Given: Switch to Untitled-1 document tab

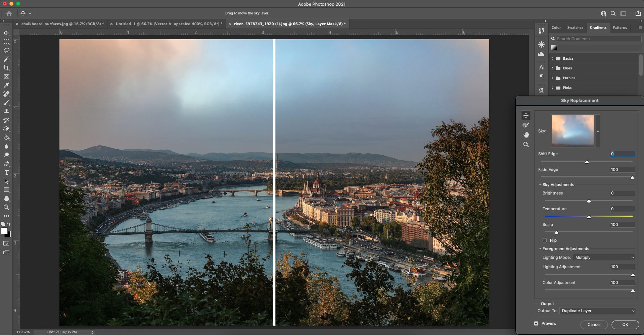Looking at the screenshot, I should (169, 24).
